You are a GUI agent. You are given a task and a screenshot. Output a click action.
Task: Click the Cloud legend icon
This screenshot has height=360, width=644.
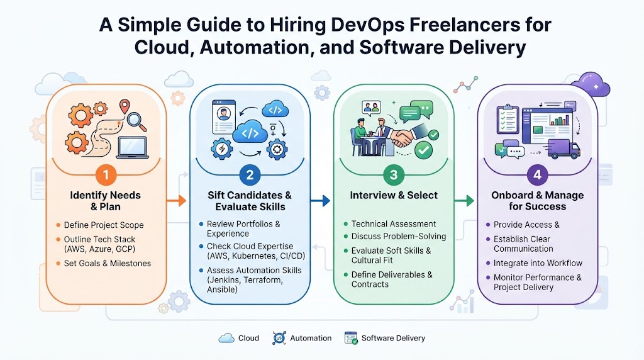point(226,338)
